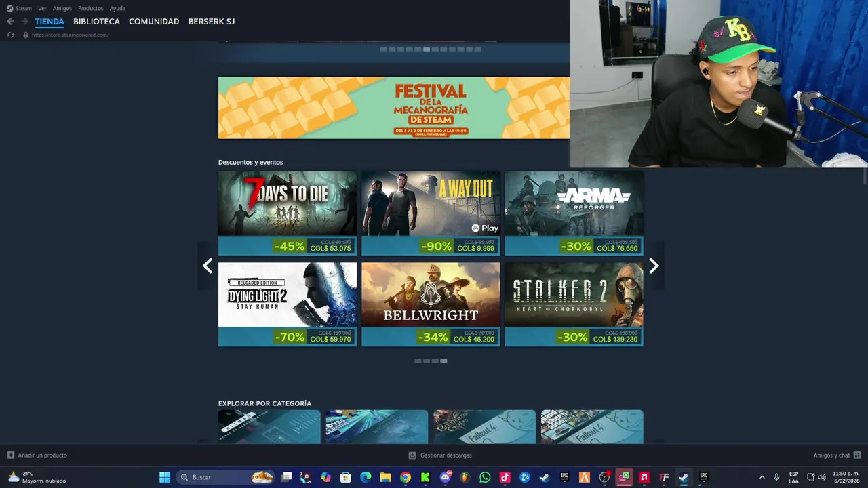This screenshot has height=488, width=868.
Task: Click the page's vertical scrollbar thumb
Action: click(x=864, y=176)
